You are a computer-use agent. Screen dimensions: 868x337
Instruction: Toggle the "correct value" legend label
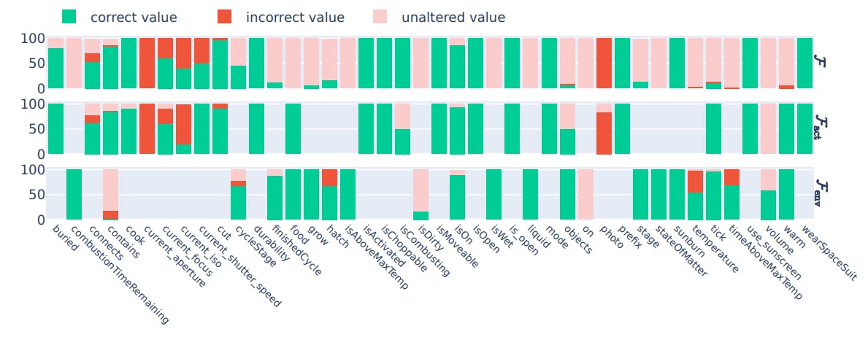pyautogui.click(x=134, y=17)
